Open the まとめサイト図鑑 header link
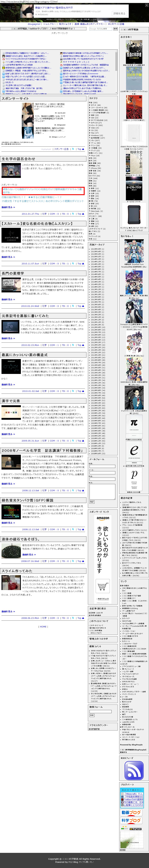The width and height of the screenshot is (149, 868). coord(116,24)
